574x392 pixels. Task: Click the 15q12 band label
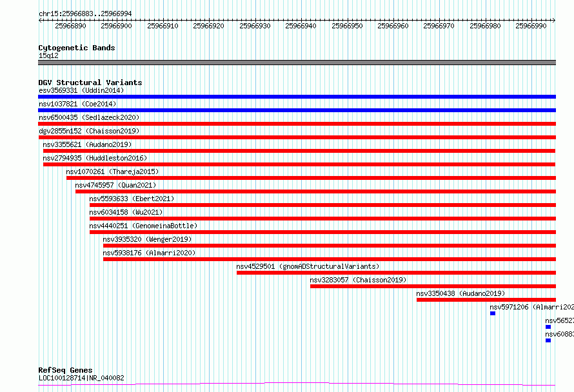[x=48, y=55]
